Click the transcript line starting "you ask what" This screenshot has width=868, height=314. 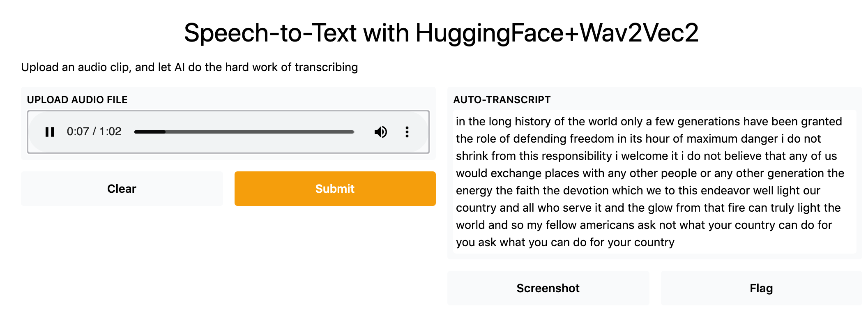point(565,242)
